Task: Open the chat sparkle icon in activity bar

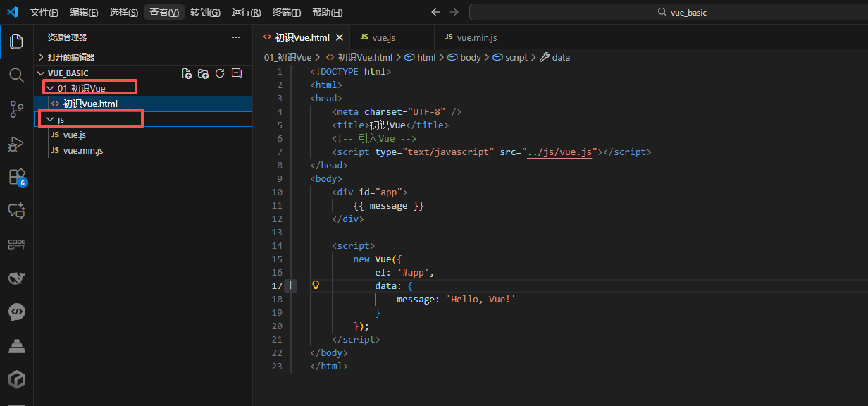Action: (x=16, y=211)
